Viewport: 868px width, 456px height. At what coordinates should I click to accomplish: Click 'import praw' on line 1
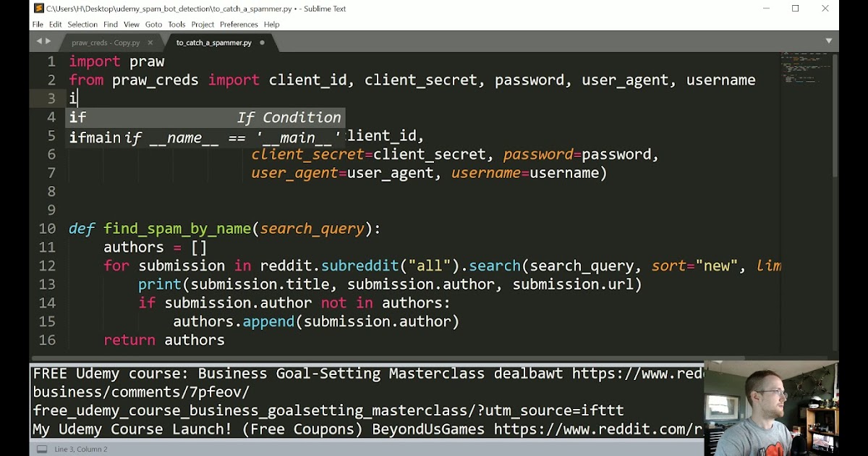[x=116, y=62]
